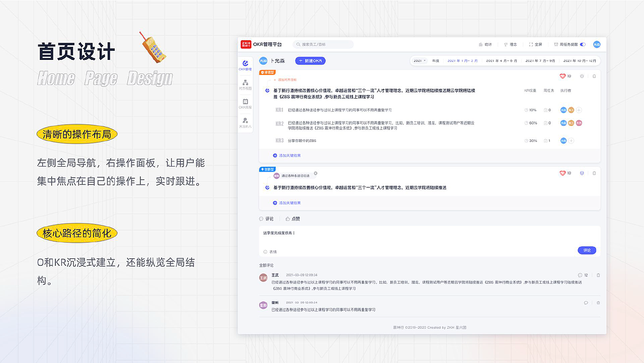Screen dimensions: 644x363
Task: Click the 搜索员工/目标 search field
Action: click(x=323, y=44)
